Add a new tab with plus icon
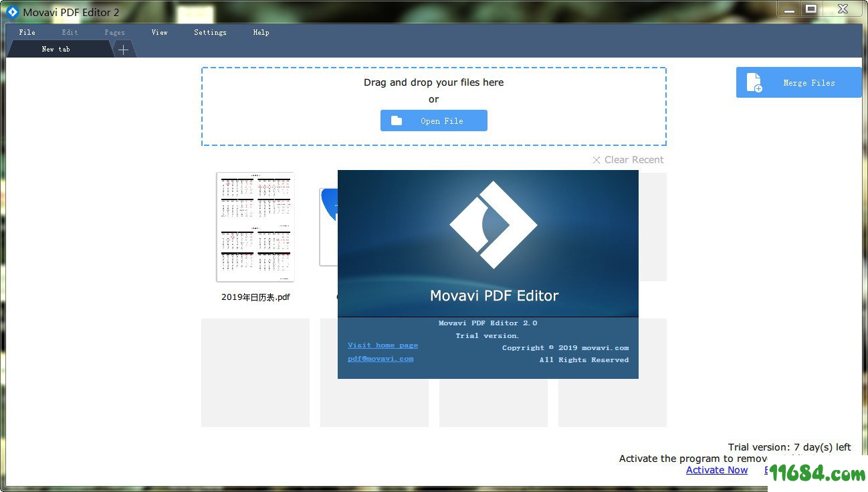868x492 pixels. click(123, 50)
